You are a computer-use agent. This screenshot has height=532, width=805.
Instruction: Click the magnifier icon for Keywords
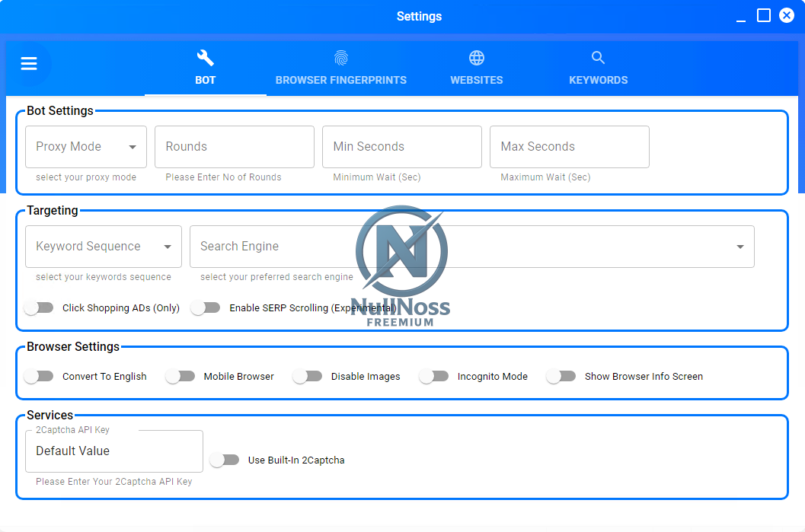[x=598, y=58]
